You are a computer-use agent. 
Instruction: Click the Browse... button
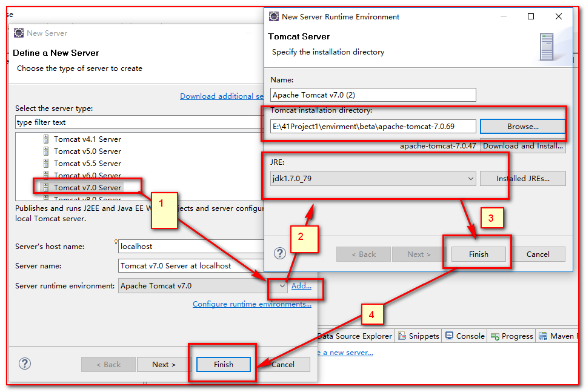522,126
